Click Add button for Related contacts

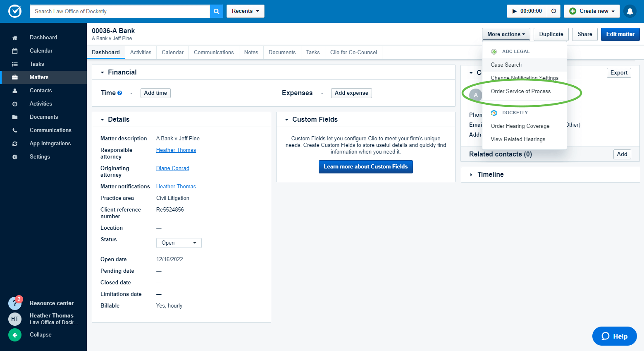(x=622, y=154)
